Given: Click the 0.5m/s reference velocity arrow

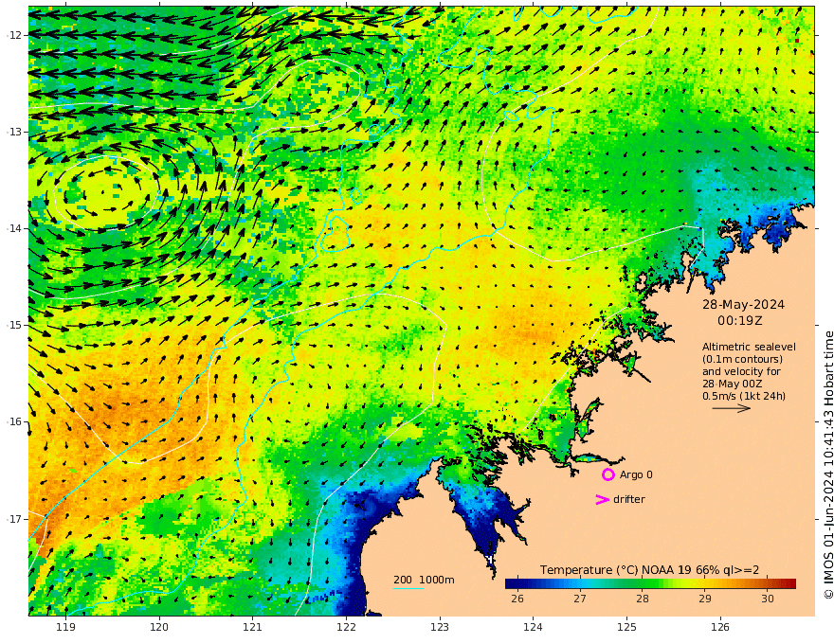Looking at the screenshot, I should pos(732,408).
